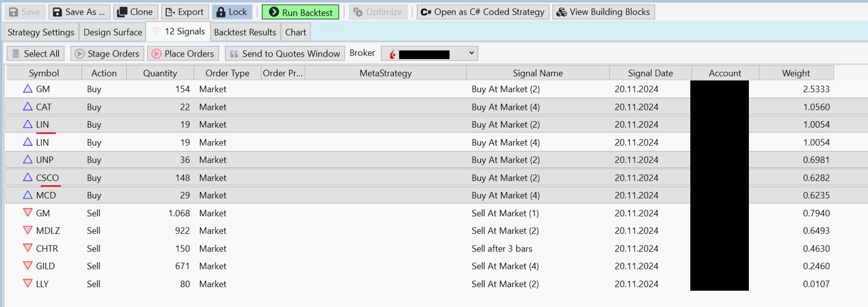Open View Building Blocks
The width and height of the screenshot is (868, 307).
pyautogui.click(x=604, y=12)
